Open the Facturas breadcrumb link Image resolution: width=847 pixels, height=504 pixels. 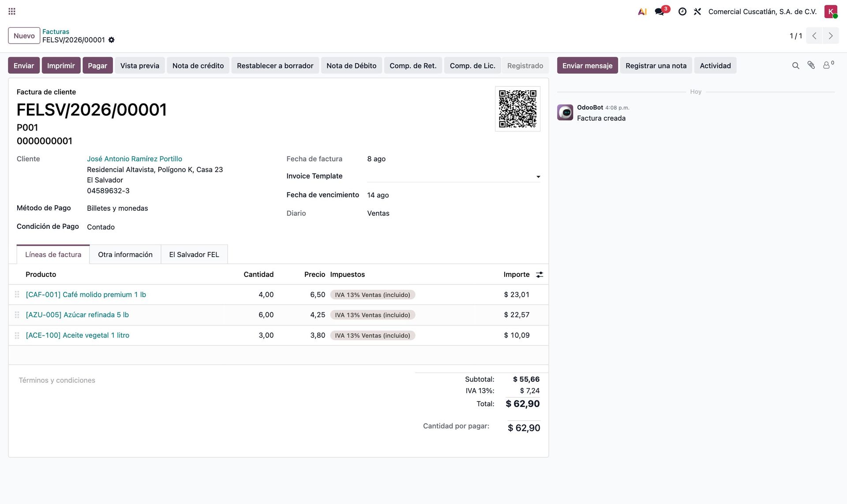tap(56, 32)
